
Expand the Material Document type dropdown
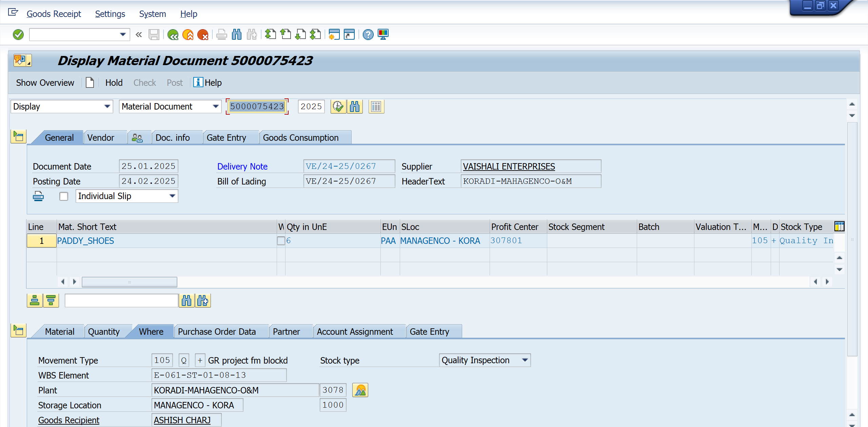coord(216,106)
